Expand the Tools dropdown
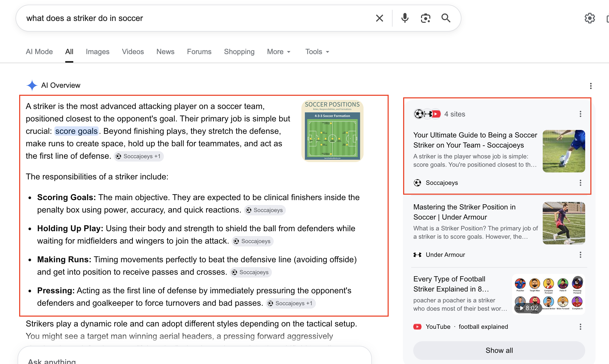This screenshot has height=364, width=609. (317, 52)
